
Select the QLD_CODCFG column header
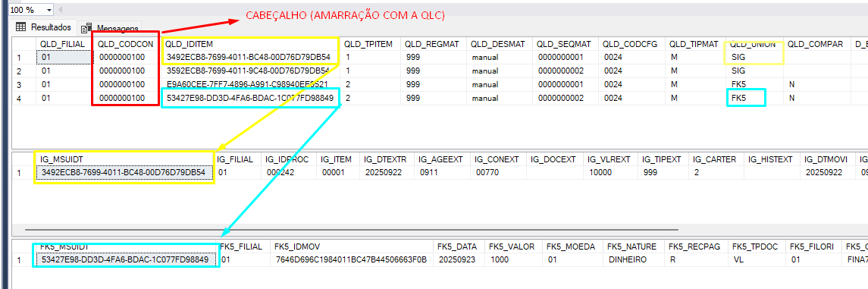coord(632,44)
